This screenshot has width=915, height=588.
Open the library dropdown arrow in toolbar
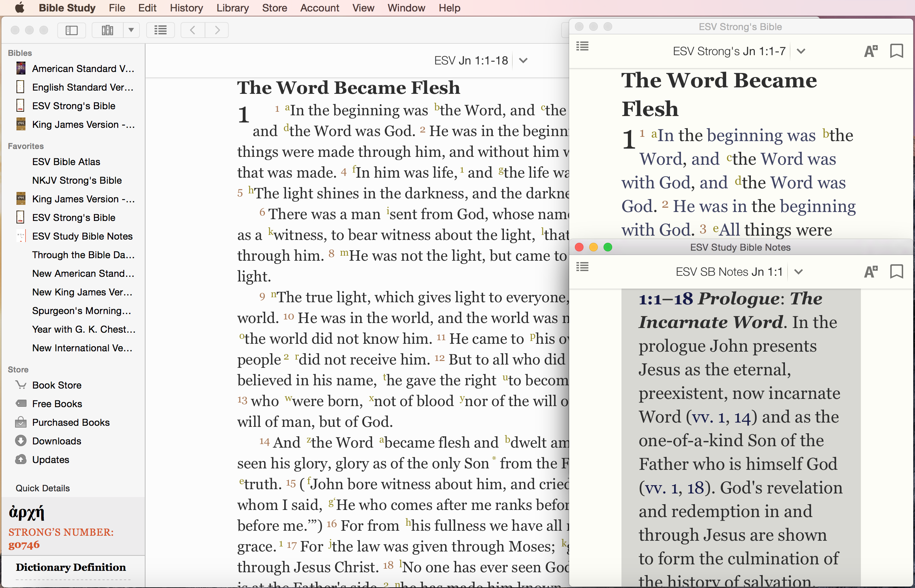(131, 30)
